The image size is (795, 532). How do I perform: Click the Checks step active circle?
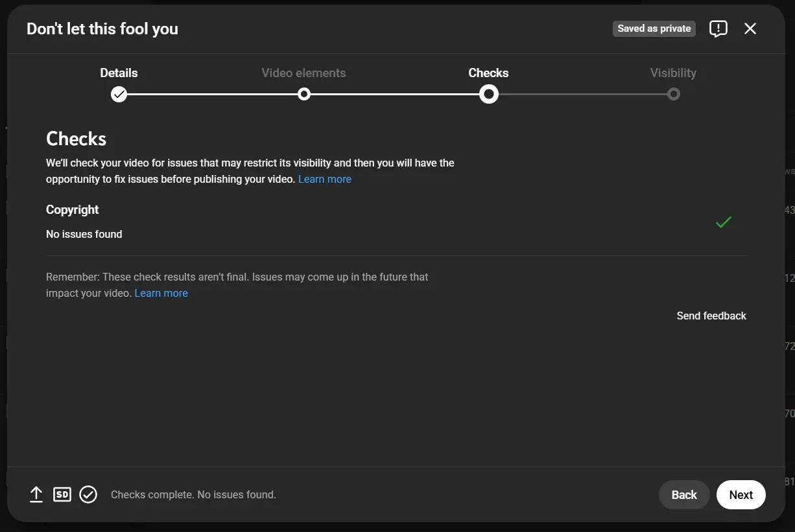(x=489, y=95)
